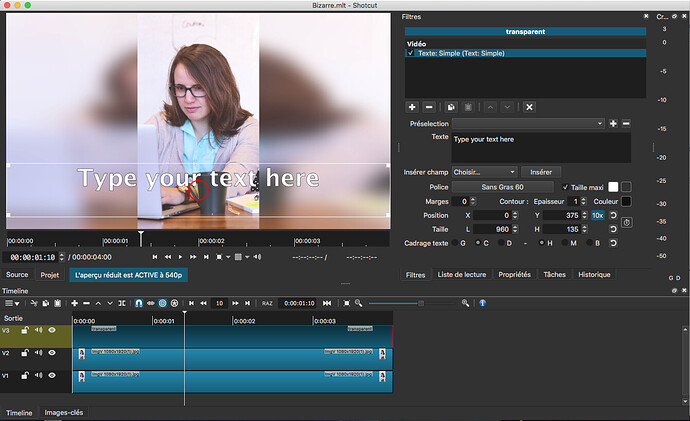Image resolution: width=690 pixels, height=421 pixels.
Task: Toggle the scrub while dragging icon
Action: tap(150, 303)
